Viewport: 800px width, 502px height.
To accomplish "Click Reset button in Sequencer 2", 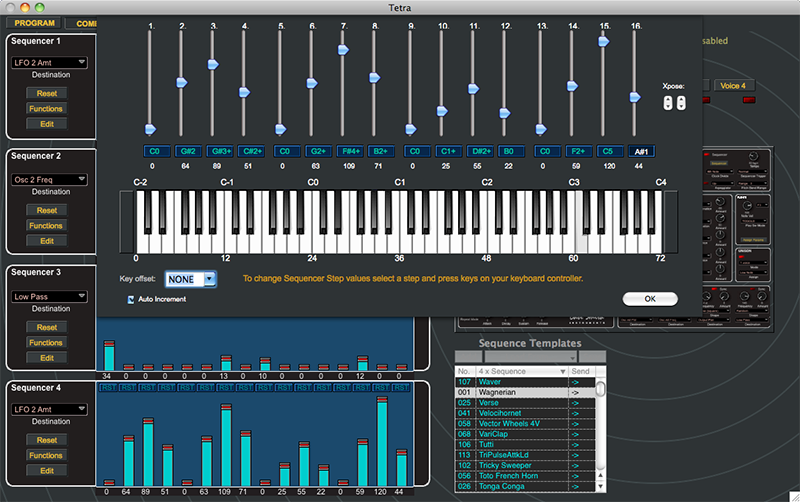I will click(x=46, y=210).
